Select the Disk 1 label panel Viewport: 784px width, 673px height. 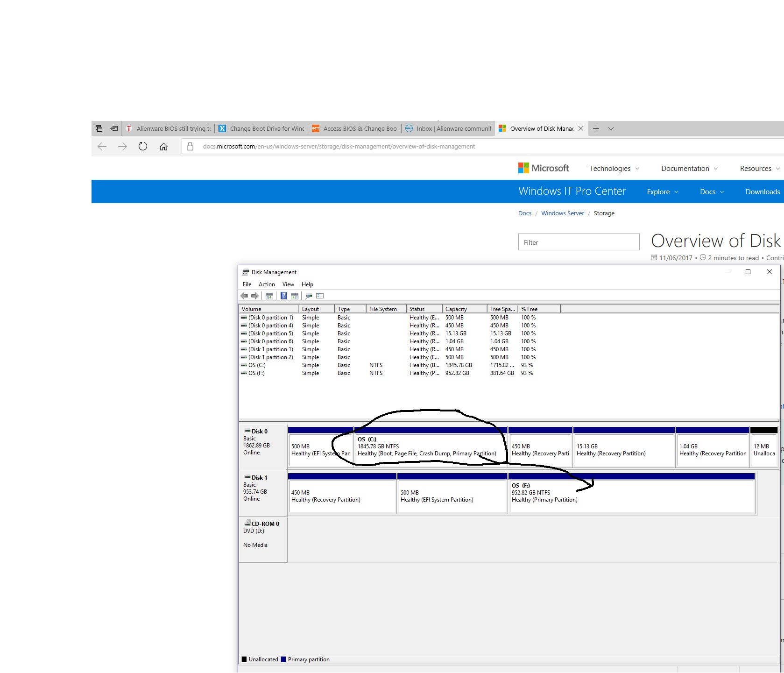click(263, 493)
